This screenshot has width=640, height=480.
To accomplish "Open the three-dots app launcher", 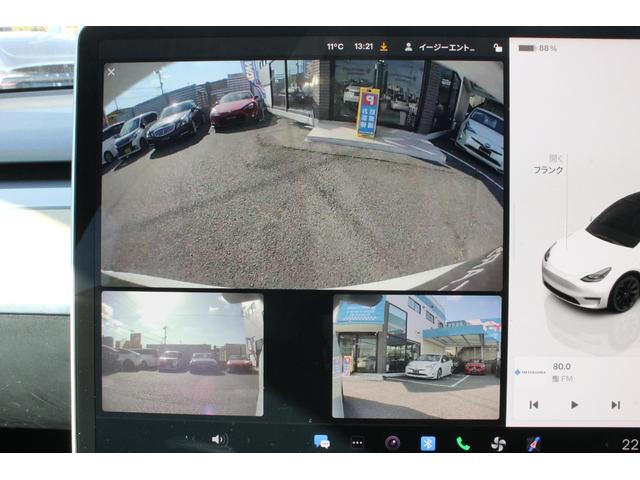I will [357, 442].
